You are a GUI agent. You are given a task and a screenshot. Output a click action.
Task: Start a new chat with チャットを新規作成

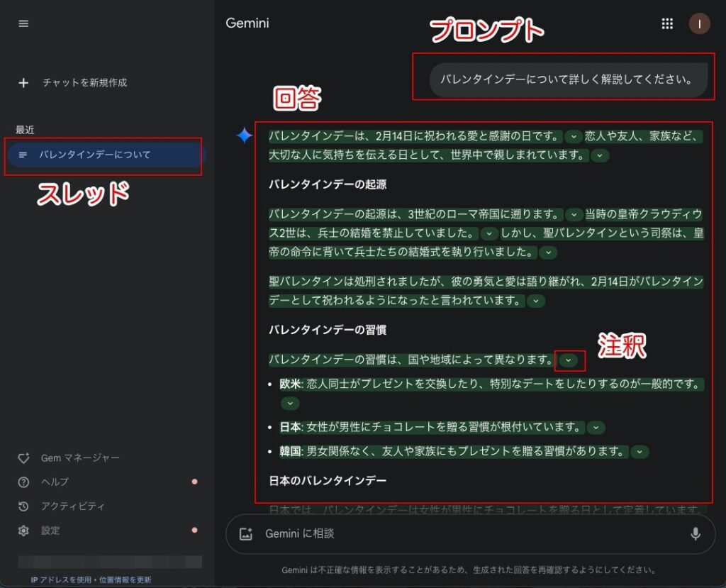point(85,83)
